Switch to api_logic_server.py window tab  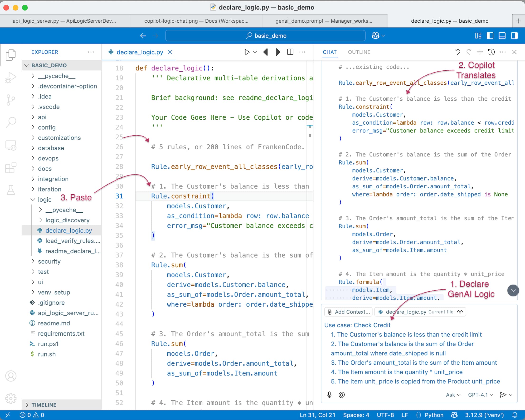pyautogui.click(x=65, y=21)
